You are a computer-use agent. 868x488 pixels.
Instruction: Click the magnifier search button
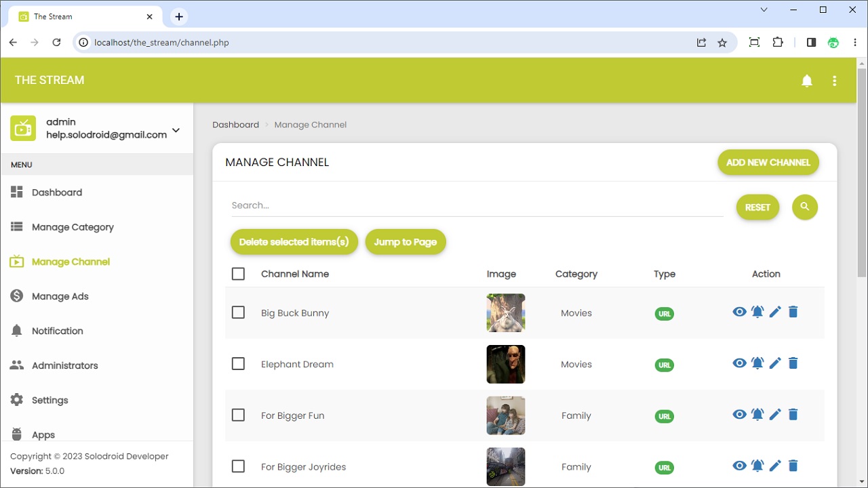(805, 207)
